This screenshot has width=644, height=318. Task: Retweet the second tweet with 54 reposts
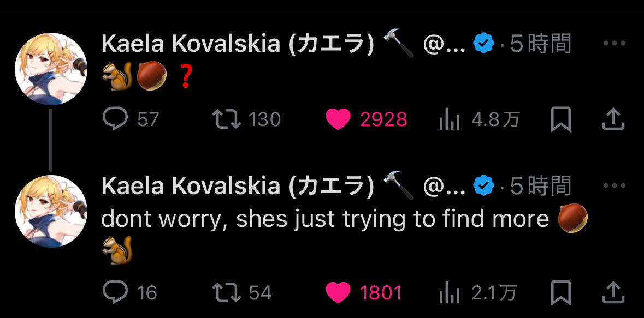click(227, 293)
